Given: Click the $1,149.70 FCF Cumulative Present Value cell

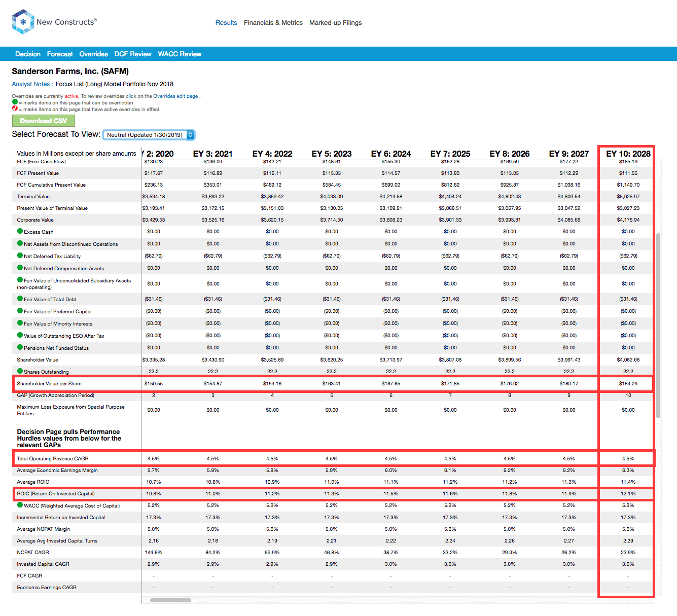Looking at the screenshot, I should coord(628,185).
